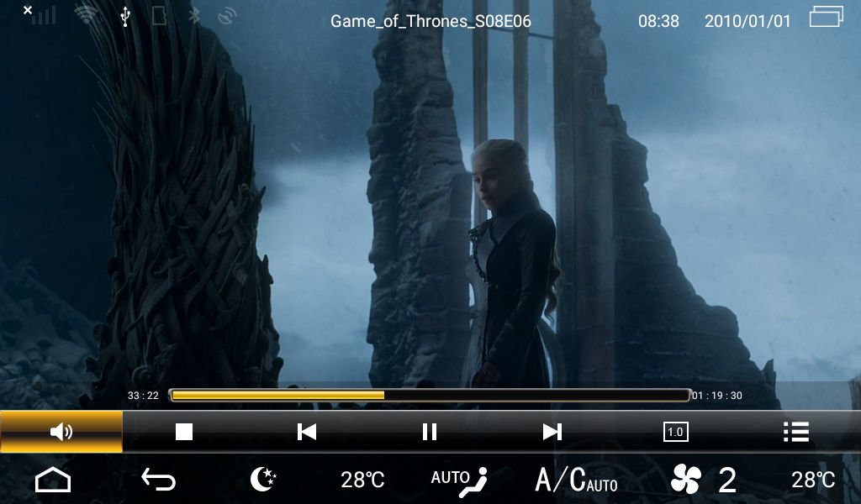Click the 2010/01/01 date
The height and width of the screenshot is (504, 861).
click(747, 21)
